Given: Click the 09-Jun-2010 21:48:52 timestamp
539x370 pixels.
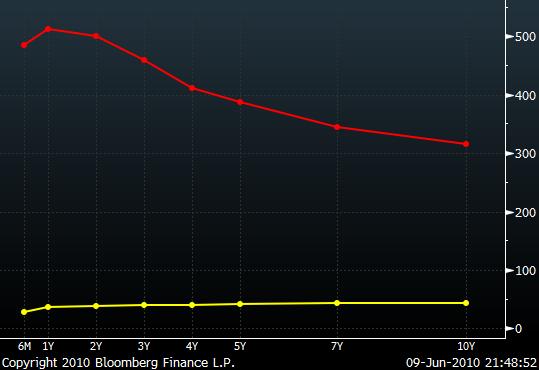Looking at the screenshot, I should [471, 362].
